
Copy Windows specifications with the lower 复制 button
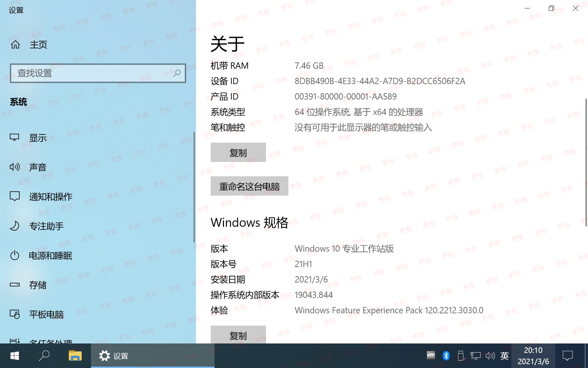pos(238,335)
